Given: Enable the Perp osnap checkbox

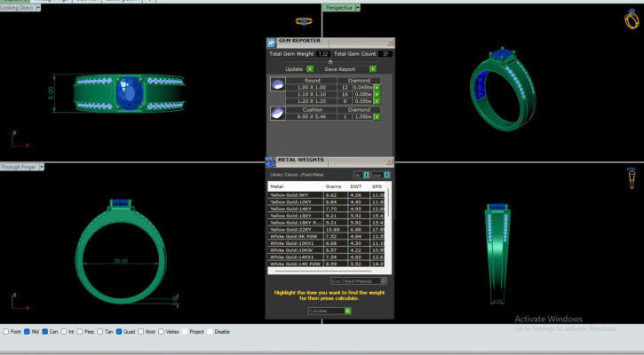Looking at the screenshot, I should coord(77,331).
